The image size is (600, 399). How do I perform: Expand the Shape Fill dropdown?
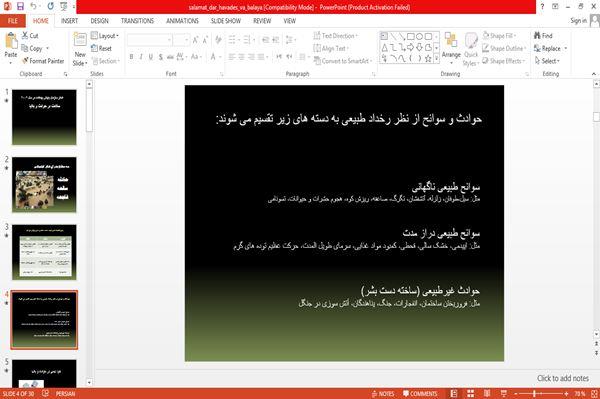point(499,36)
